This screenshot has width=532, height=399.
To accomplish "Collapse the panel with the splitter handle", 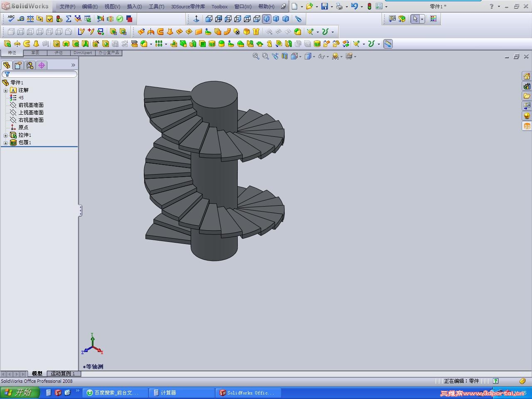I will [x=80, y=211].
